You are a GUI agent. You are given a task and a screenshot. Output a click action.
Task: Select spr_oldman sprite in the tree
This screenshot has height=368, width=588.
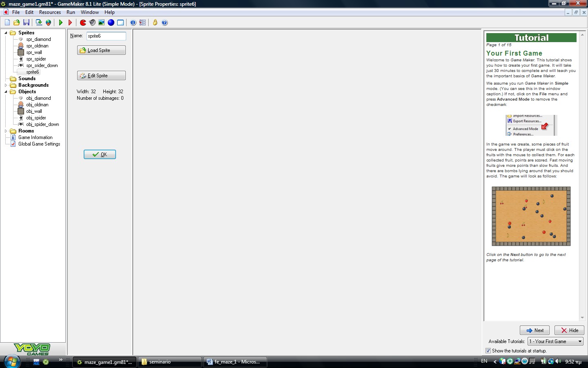(37, 46)
